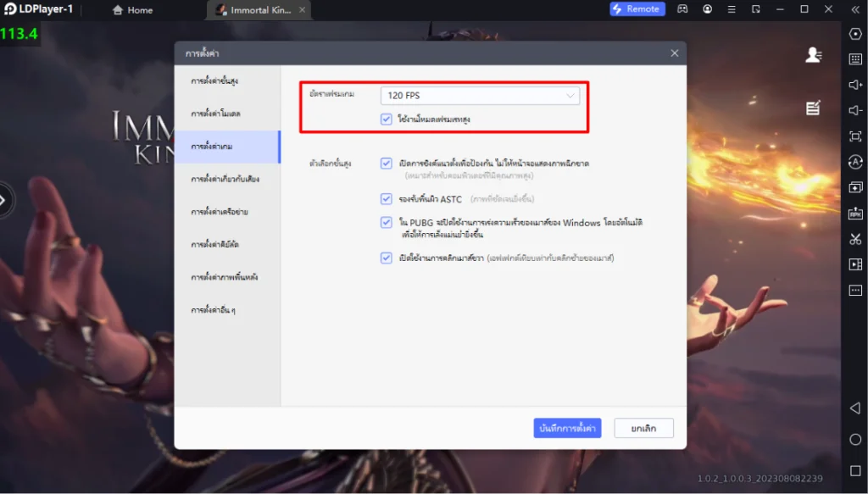Click the in-game profile avatar icon

pyautogui.click(x=813, y=54)
